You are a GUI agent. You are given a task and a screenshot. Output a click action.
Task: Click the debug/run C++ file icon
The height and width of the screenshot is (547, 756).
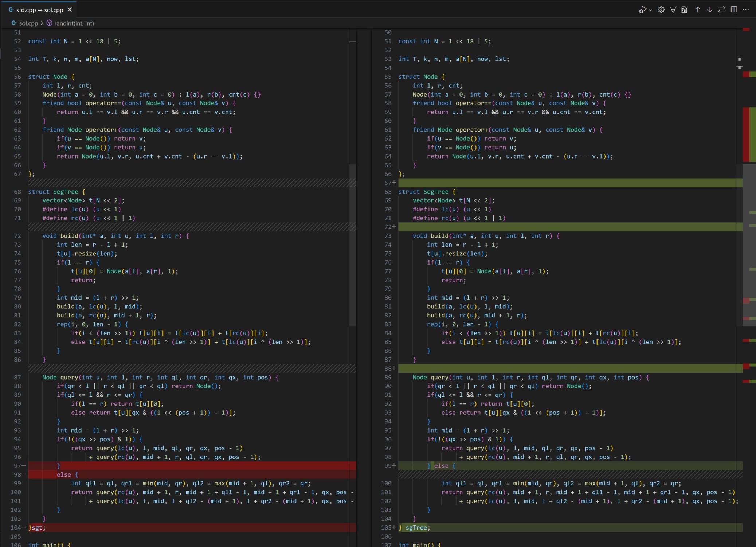coord(643,10)
